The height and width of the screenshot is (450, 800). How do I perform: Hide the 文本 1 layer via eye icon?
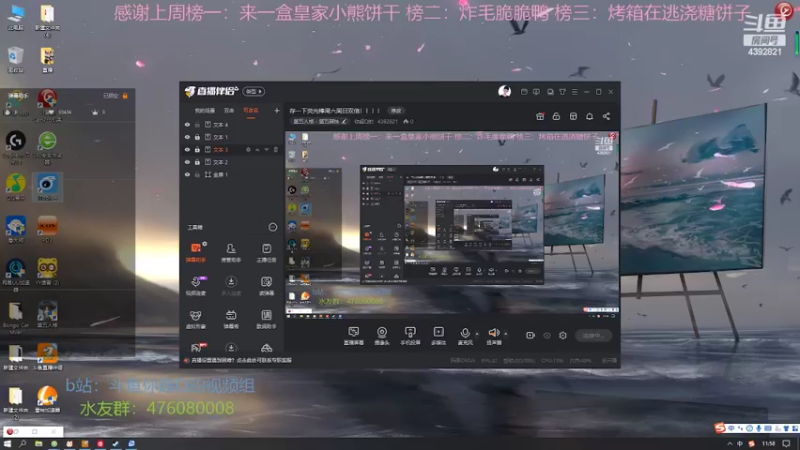[187, 137]
